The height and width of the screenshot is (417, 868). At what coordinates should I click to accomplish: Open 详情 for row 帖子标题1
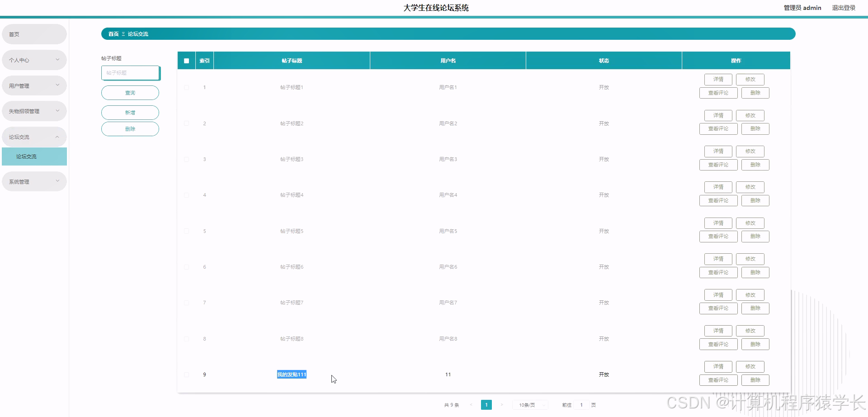(718, 79)
